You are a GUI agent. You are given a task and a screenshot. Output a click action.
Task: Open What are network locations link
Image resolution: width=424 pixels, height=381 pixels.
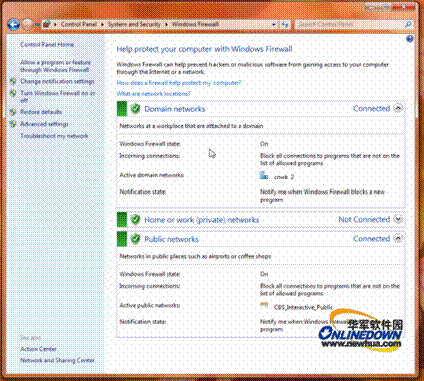pos(154,94)
